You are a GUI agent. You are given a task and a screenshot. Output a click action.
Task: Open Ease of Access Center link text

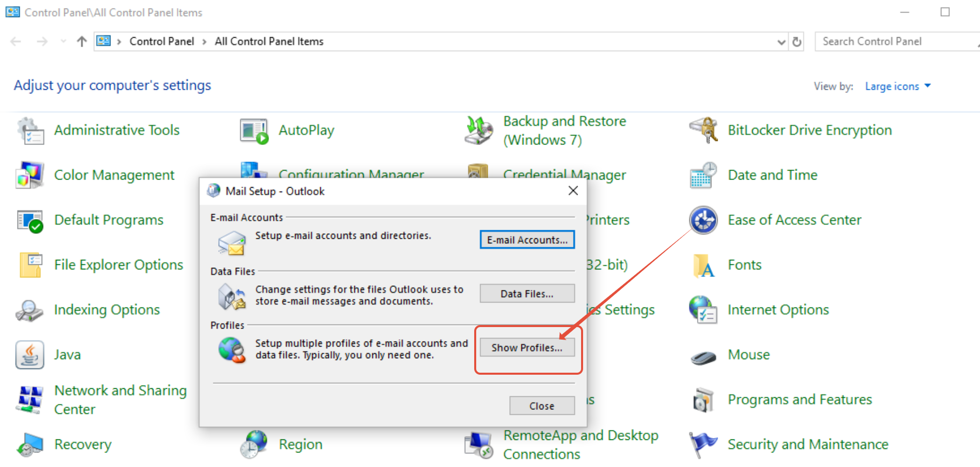point(794,220)
